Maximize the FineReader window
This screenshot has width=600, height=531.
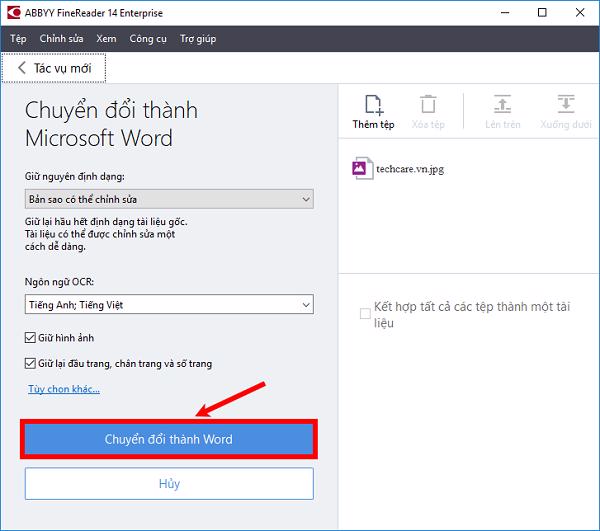pyautogui.click(x=542, y=13)
